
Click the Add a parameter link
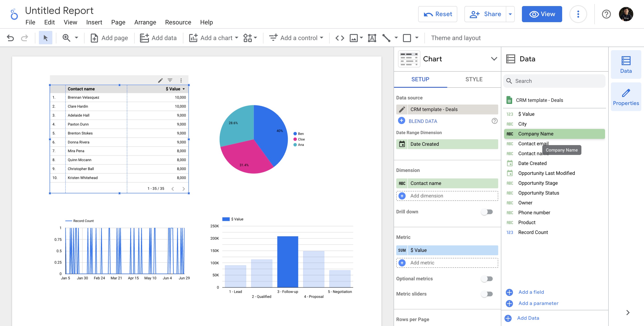(538, 303)
